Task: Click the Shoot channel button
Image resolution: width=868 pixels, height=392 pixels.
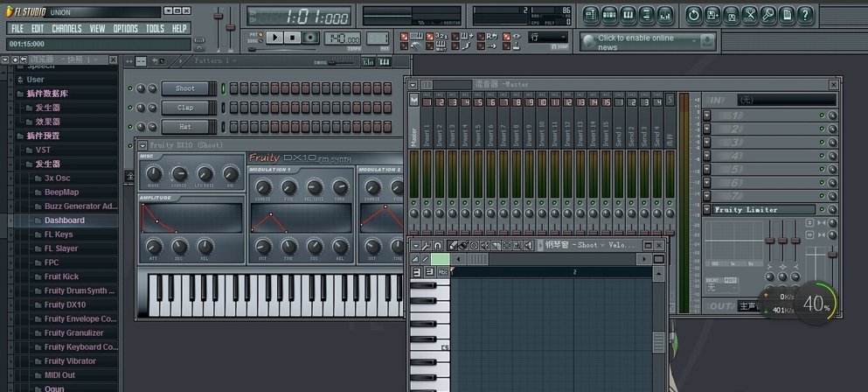Action: point(185,88)
